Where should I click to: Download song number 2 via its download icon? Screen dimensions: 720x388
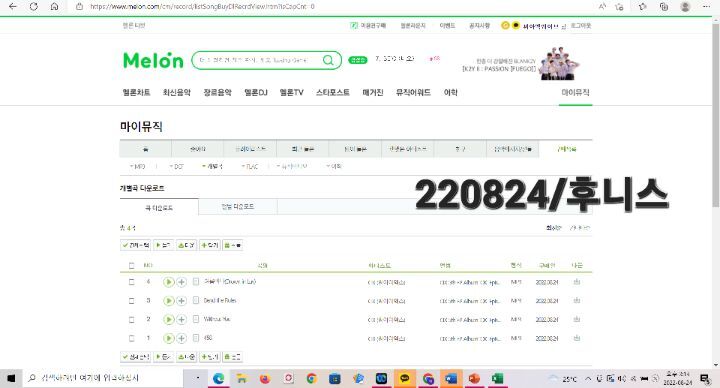coord(577,320)
